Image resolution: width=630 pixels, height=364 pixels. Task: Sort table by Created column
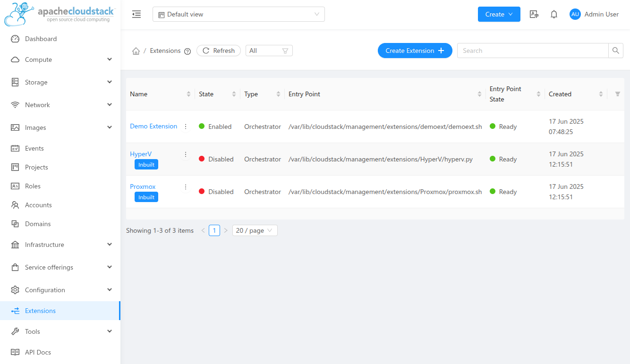(x=601, y=94)
